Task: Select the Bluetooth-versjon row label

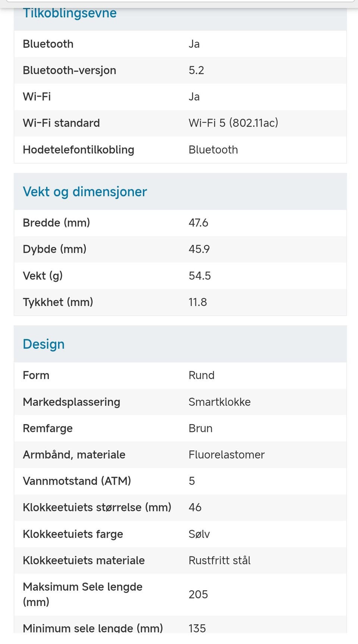Action: 69,70
